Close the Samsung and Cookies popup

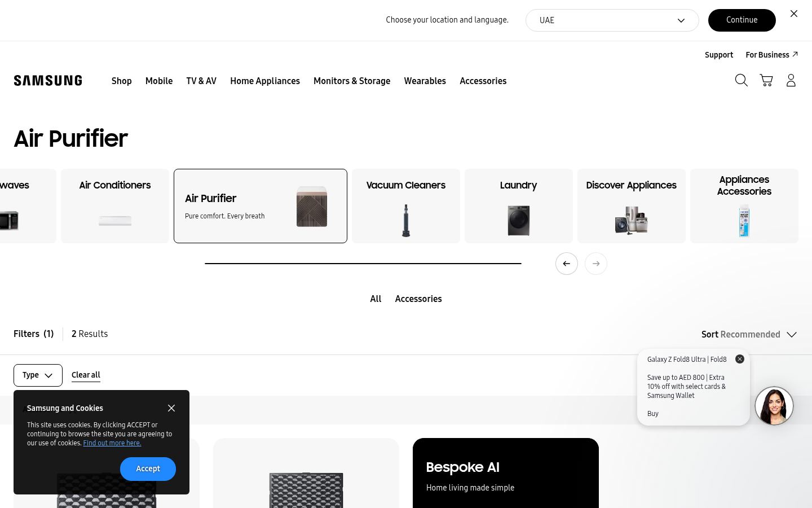(171, 408)
